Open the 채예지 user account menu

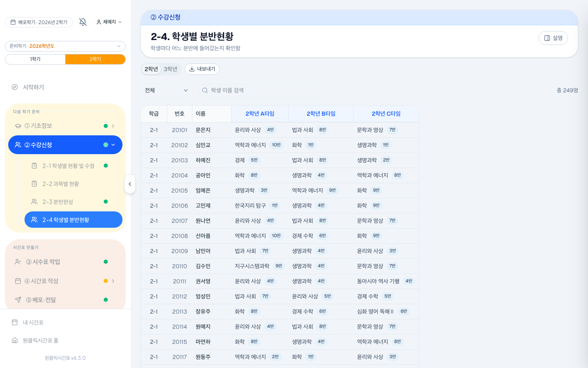[x=109, y=22]
